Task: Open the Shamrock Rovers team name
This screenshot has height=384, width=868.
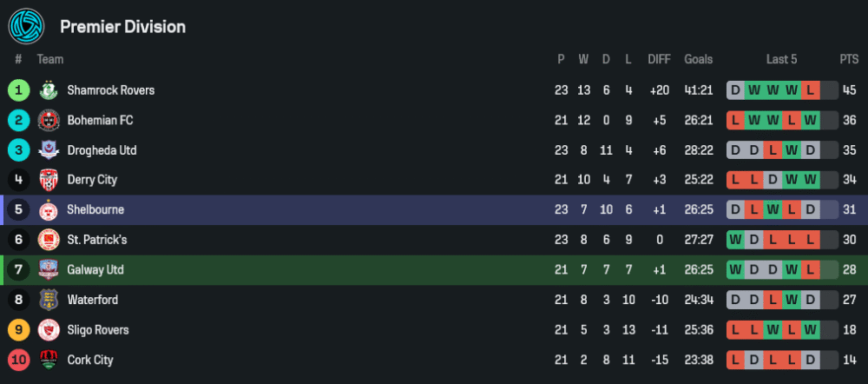Action: pyautogui.click(x=110, y=90)
